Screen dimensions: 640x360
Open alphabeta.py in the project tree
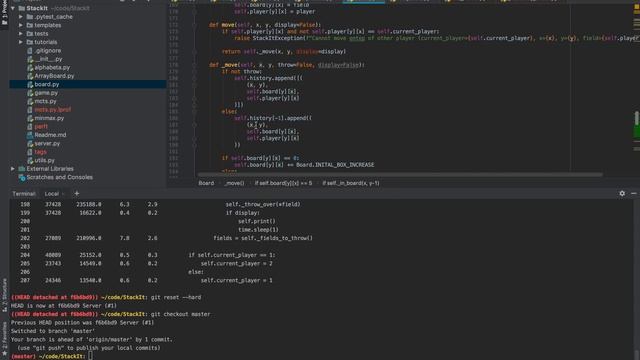tap(52, 67)
